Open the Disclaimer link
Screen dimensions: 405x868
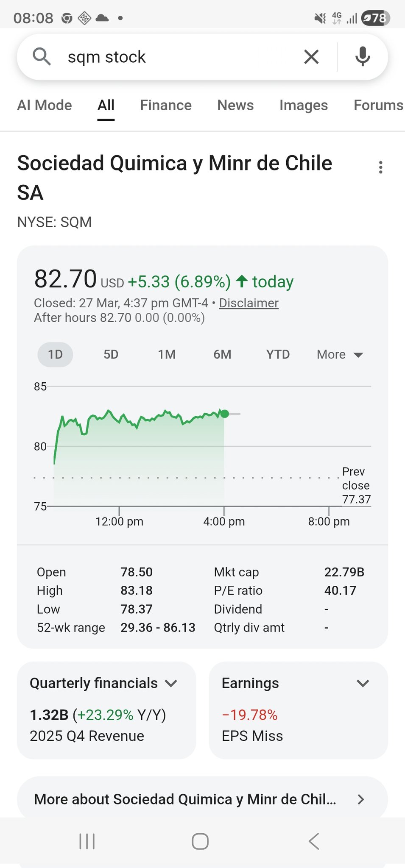249,303
